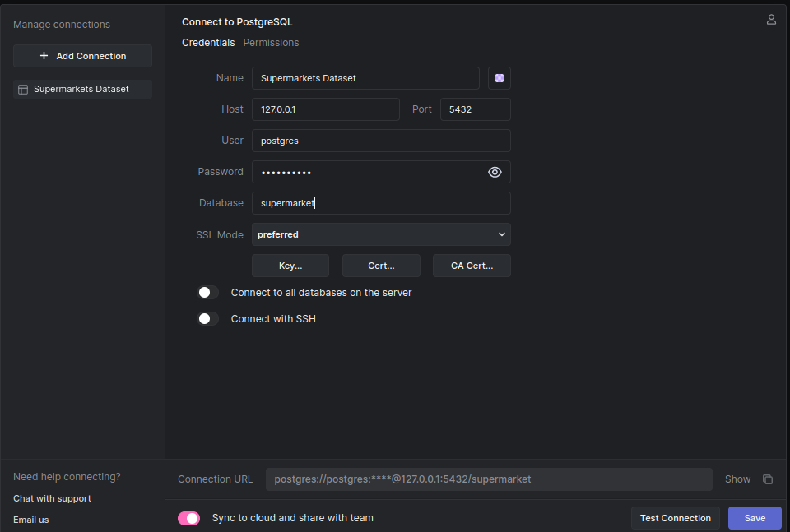Select the Credentials tab
This screenshot has width=790, height=532.
tap(208, 43)
